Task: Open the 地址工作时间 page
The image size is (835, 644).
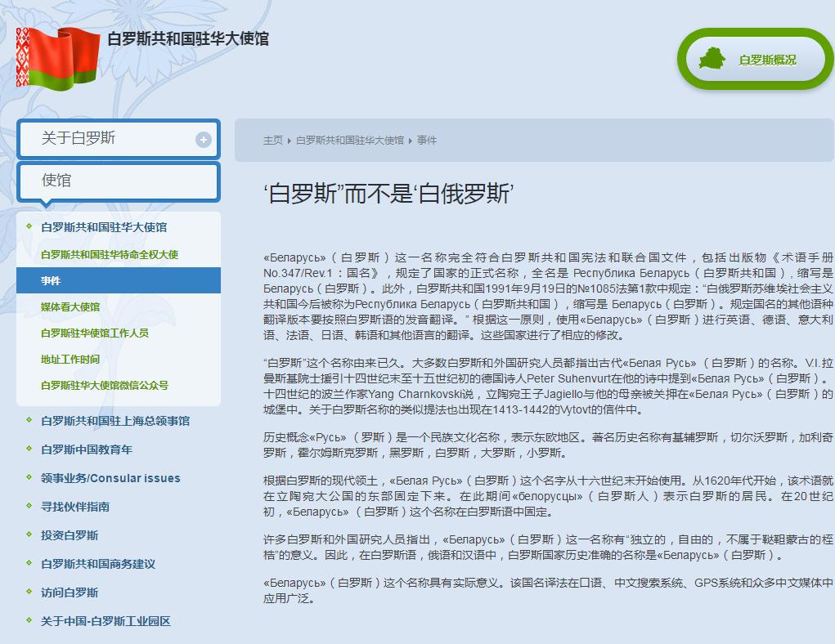Action: pos(71,358)
